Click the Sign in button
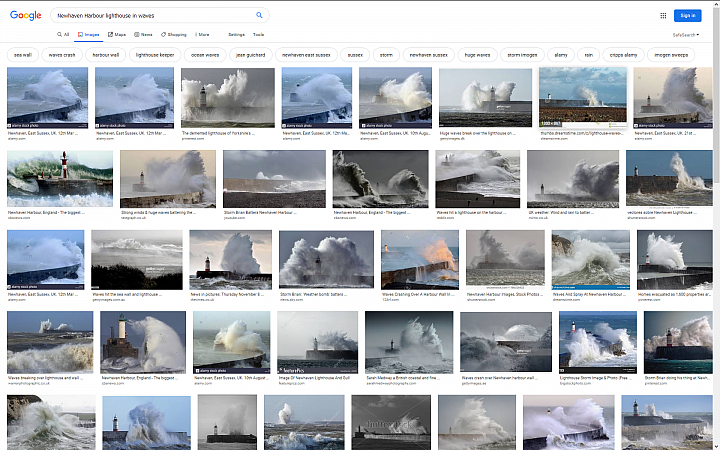This screenshot has height=450, width=720. coord(687,16)
